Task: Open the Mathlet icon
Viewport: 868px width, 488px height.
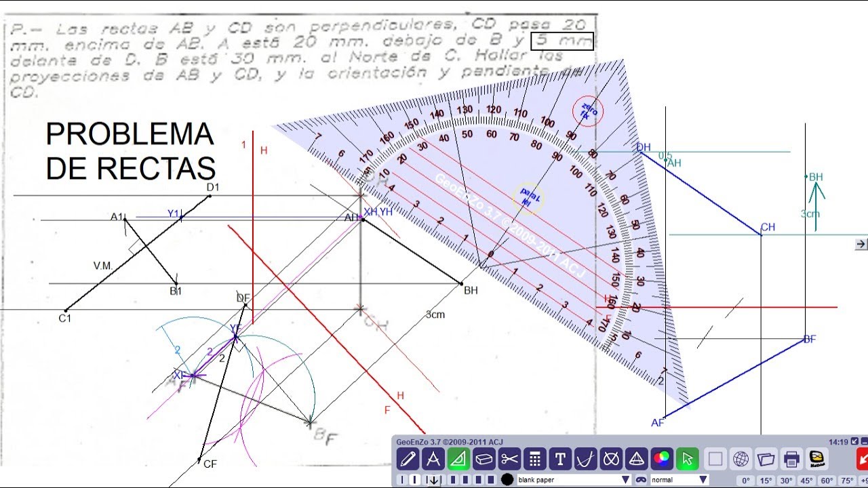Action: (816, 459)
